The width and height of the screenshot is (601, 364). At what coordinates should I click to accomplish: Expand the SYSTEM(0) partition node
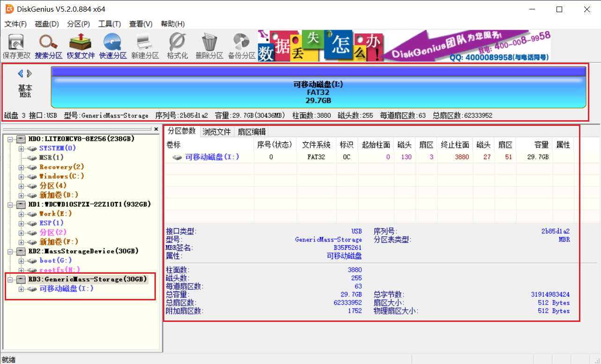[21, 148]
